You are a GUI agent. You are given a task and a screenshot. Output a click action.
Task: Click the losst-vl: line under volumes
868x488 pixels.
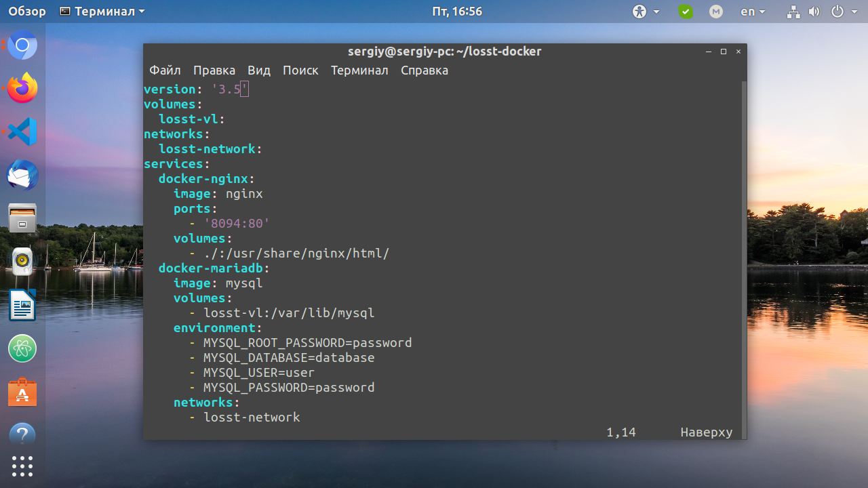click(x=191, y=119)
